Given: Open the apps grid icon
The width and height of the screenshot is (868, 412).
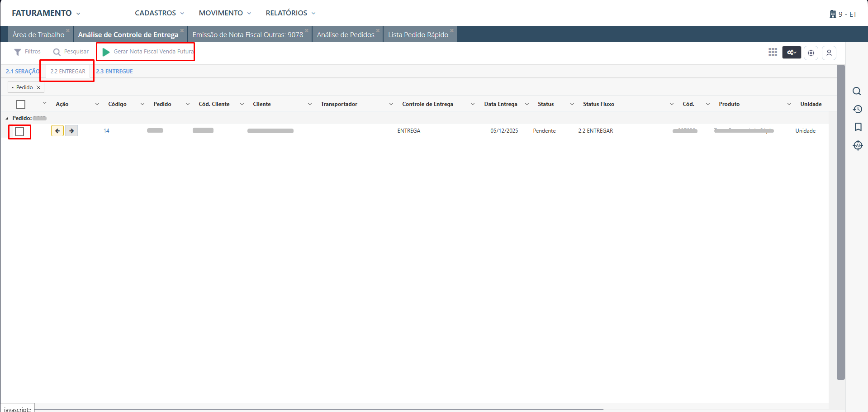Looking at the screenshot, I should (773, 53).
